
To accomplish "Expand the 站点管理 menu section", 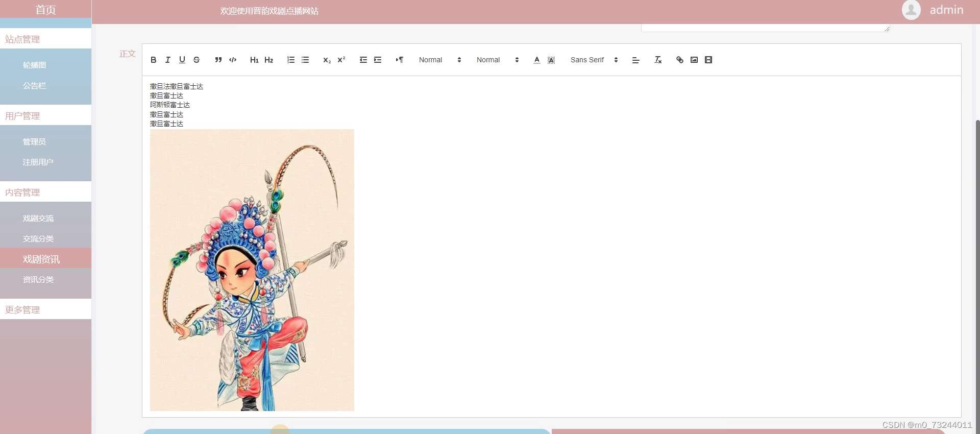I will click(x=45, y=39).
